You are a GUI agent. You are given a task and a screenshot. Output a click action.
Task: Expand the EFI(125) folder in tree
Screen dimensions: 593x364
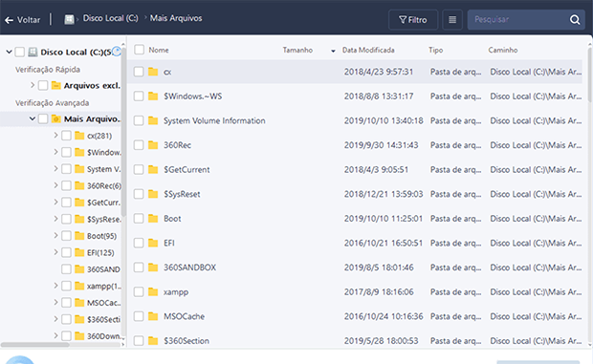point(56,252)
